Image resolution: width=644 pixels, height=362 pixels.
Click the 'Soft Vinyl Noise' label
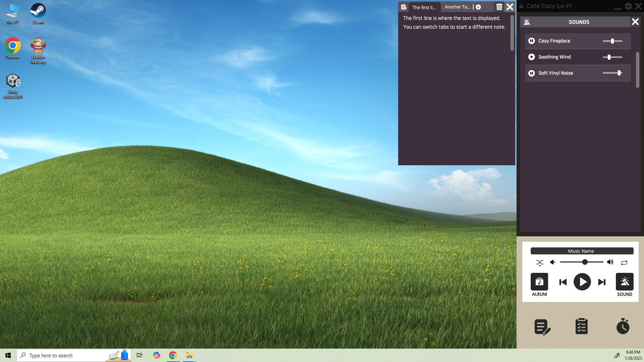click(x=555, y=73)
